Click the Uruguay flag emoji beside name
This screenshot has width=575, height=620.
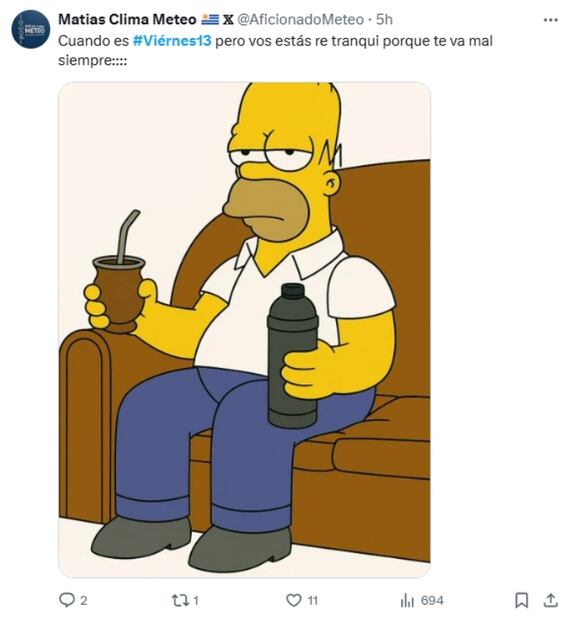point(210,19)
